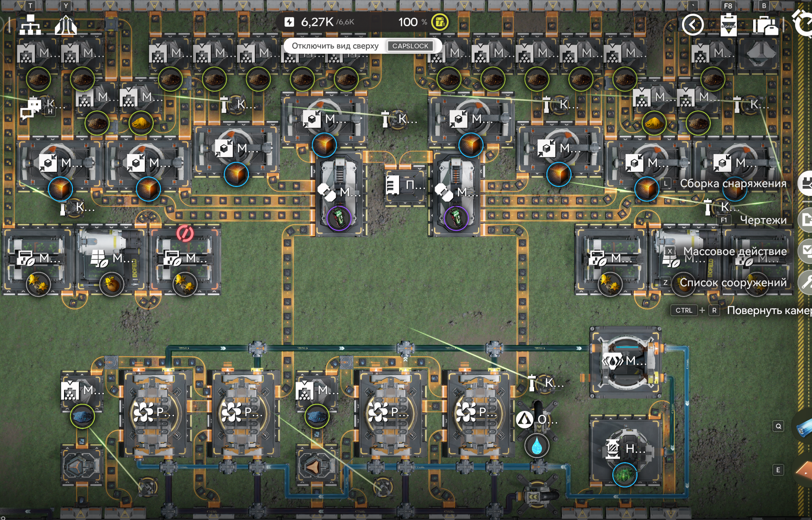Click the green product icon on the Н... building
This screenshot has width=812, height=520.
click(x=625, y=475)
